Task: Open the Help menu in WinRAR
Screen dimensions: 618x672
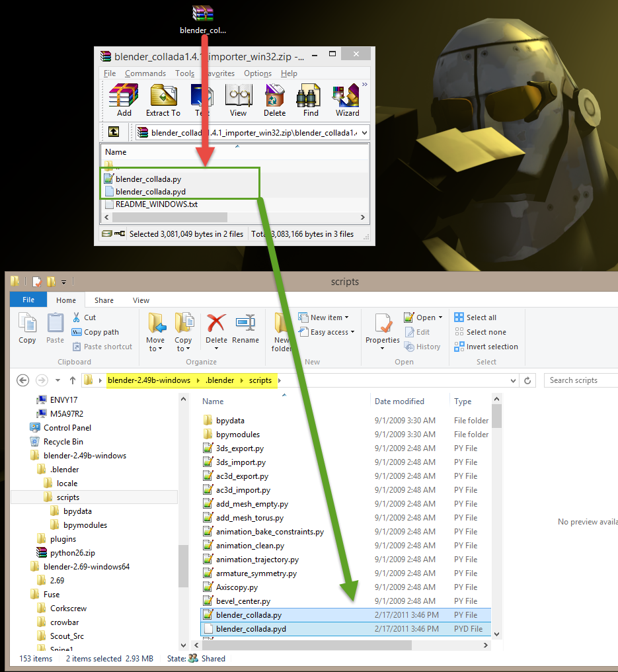Action: point(289,73)
